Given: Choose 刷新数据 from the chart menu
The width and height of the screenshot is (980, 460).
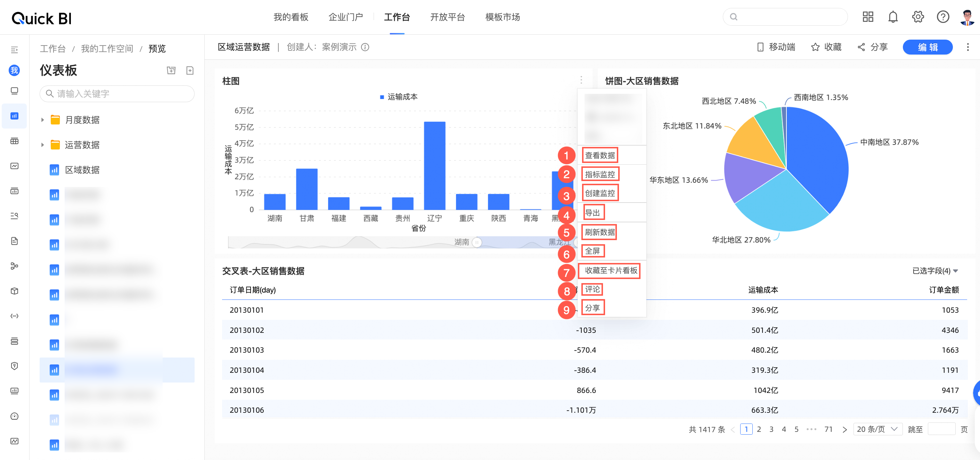Looking at the screenshot, I should [599, 232].
